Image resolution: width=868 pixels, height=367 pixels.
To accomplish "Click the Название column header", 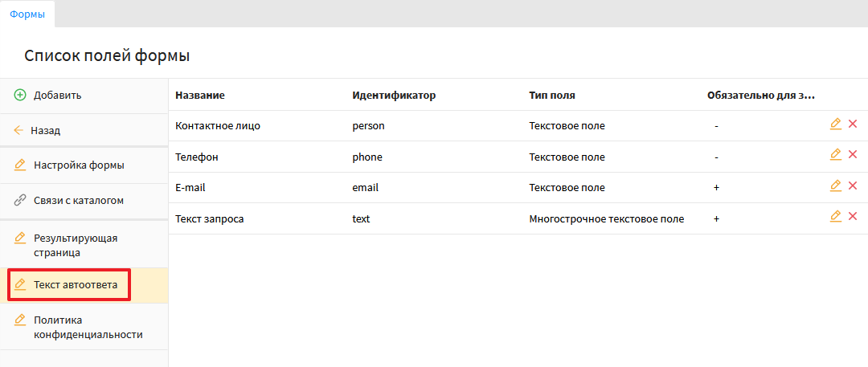I will [199, 96].
